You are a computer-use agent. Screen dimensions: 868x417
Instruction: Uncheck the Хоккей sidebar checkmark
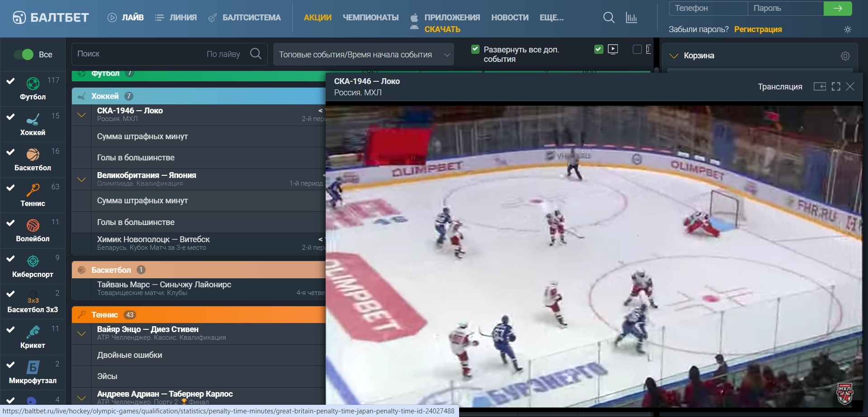(10, 117)
